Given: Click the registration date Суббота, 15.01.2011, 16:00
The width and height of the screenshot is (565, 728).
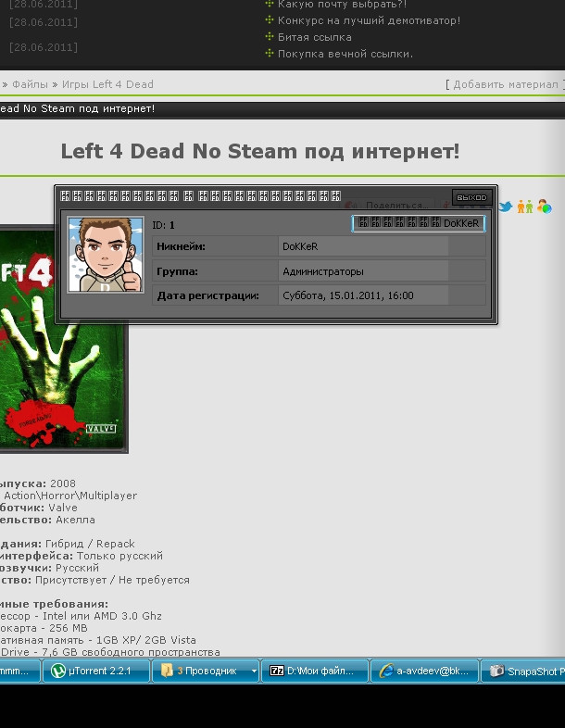Looking at the screenshot, I should click(x=347, y=295).
